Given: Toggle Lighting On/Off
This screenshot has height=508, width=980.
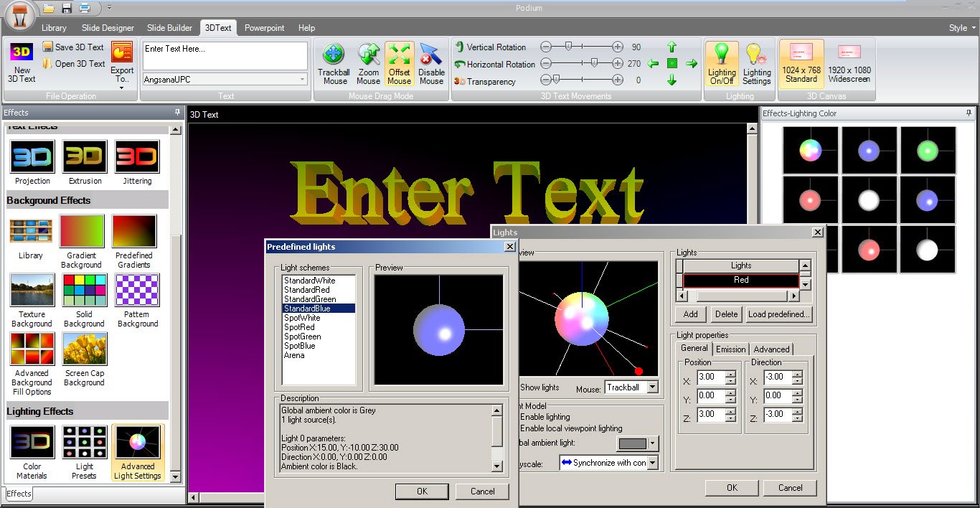Looking at the screenshot, I should (x=722, y=63).
